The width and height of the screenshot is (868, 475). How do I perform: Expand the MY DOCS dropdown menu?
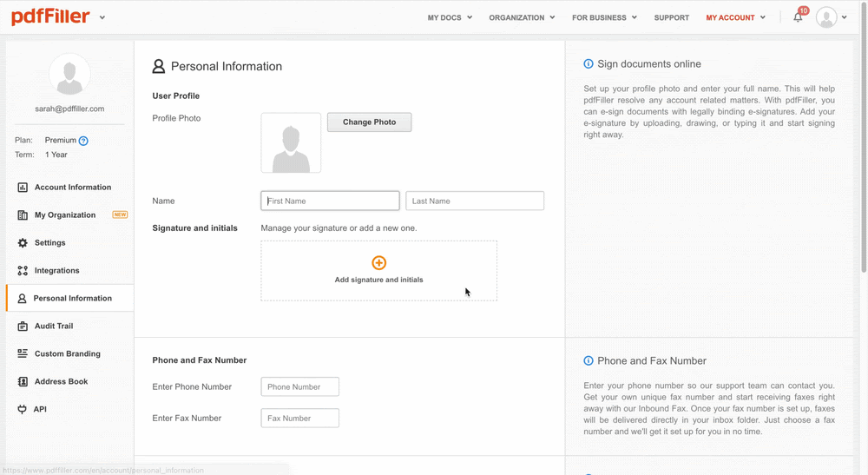[x=450, y=17]
